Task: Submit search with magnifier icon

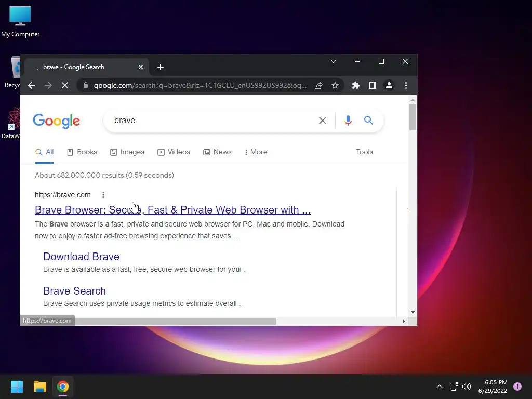Action: pyautogui.click(x=368, y=120)
